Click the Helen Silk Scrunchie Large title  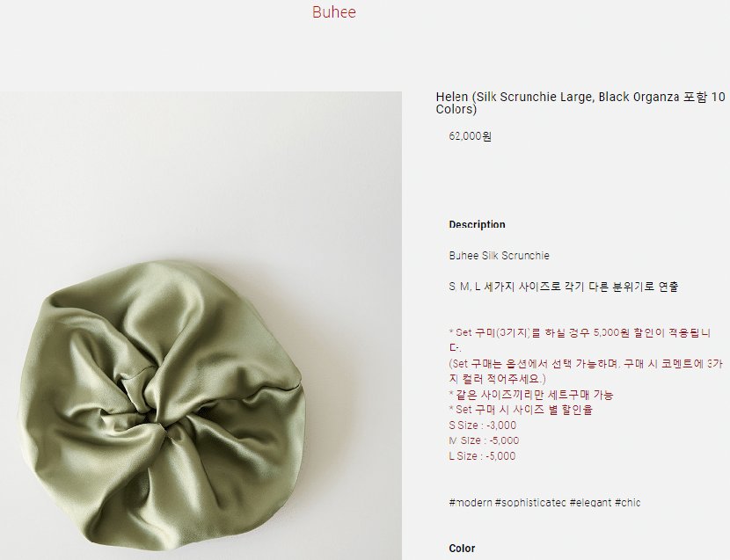[x=580, y=103]
